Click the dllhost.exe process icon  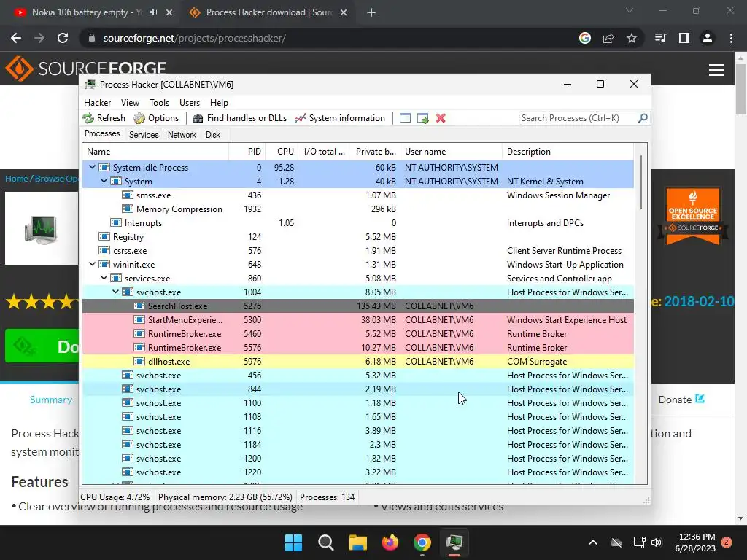(139, 362)
